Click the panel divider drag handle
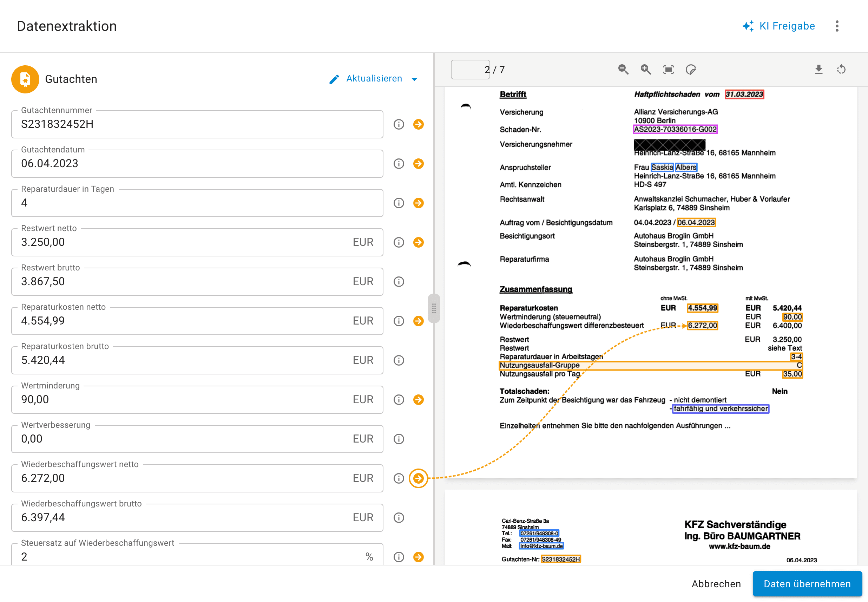This screenshot has width=868, height=602. point(434,308)
